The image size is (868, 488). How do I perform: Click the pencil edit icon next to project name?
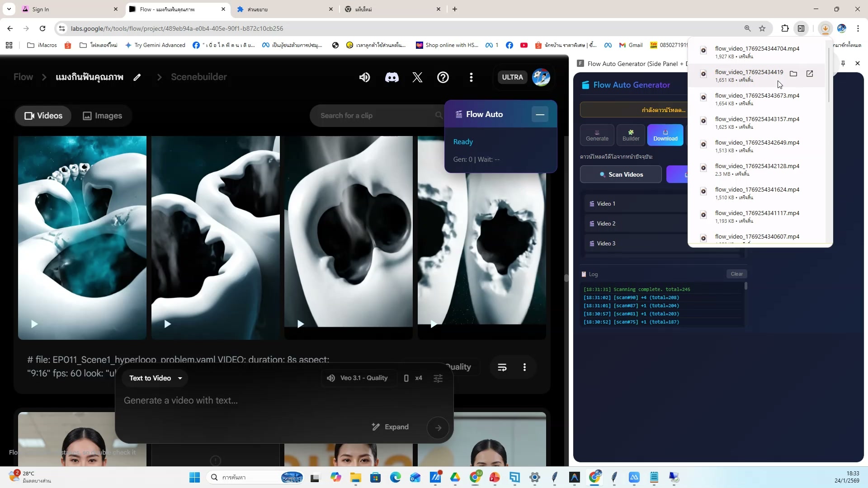(137, 77)
